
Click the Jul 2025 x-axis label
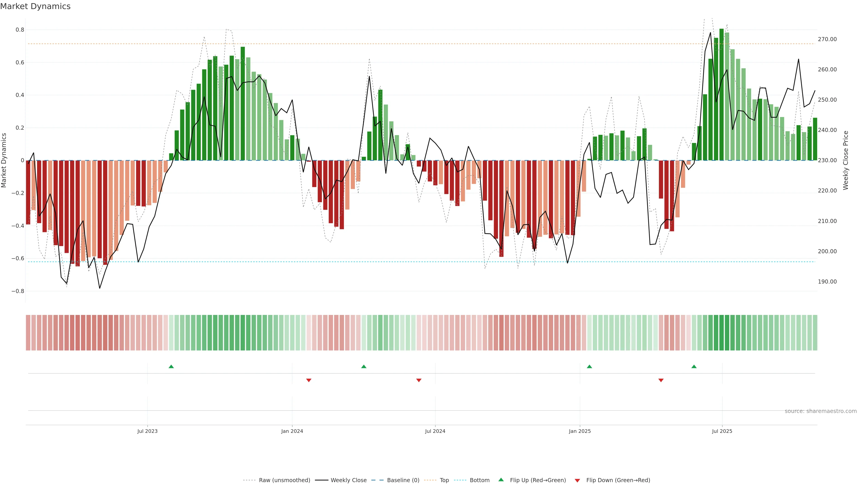click(722, 431)
